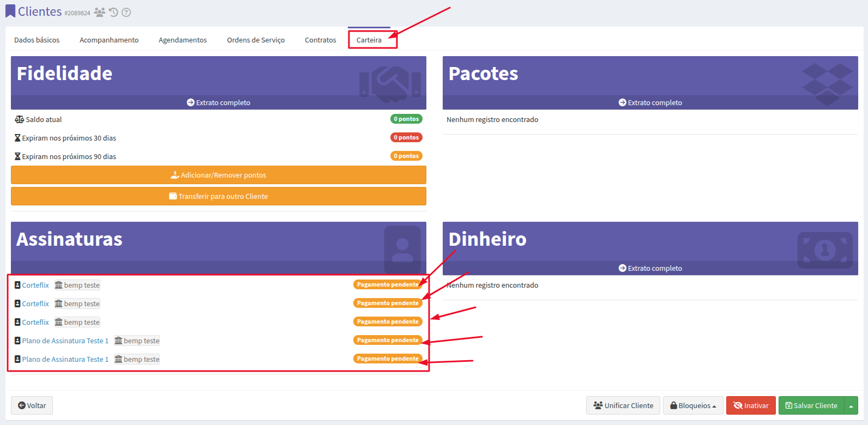
Task: Open Extrato completo under Dinheiro
Action: 650,268
